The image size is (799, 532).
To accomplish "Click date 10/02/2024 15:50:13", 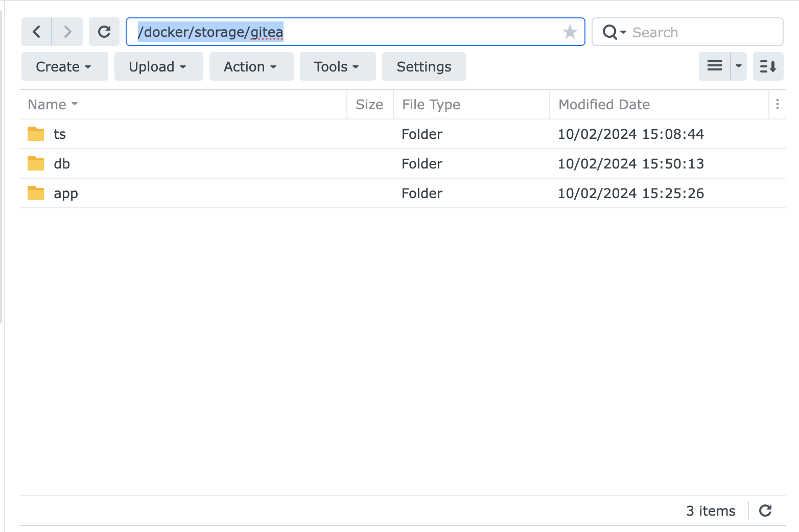I will [x=631, y=163].
